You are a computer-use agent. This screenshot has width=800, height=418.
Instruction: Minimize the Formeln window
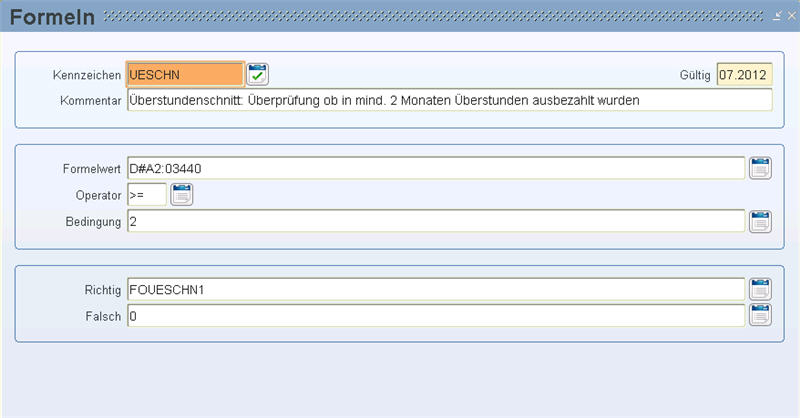pos(777,16)
